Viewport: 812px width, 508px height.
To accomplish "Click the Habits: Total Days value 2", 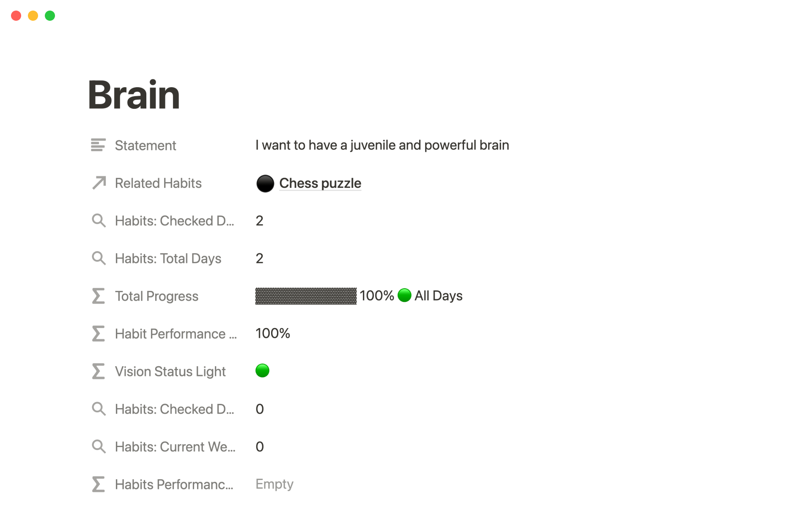I will pos(260,258).
